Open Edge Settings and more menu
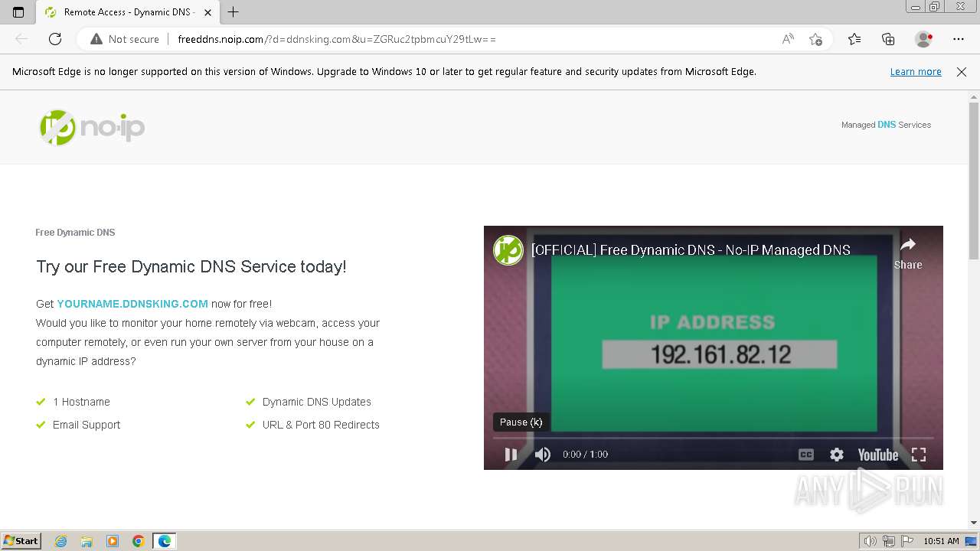The image size is (980, 551). [959, 39]
